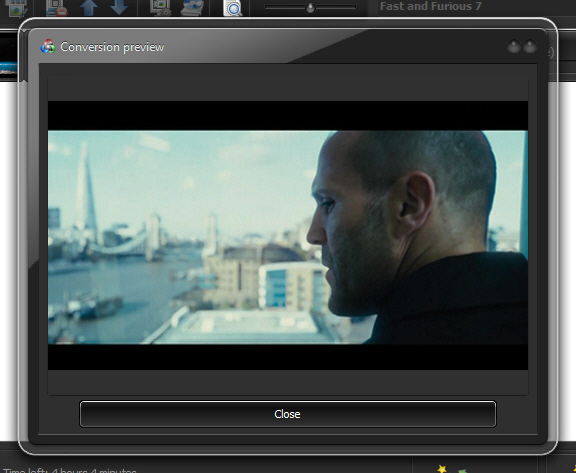
Task: Click the Conversion preview app logo icon
Action: pos(48,47)
